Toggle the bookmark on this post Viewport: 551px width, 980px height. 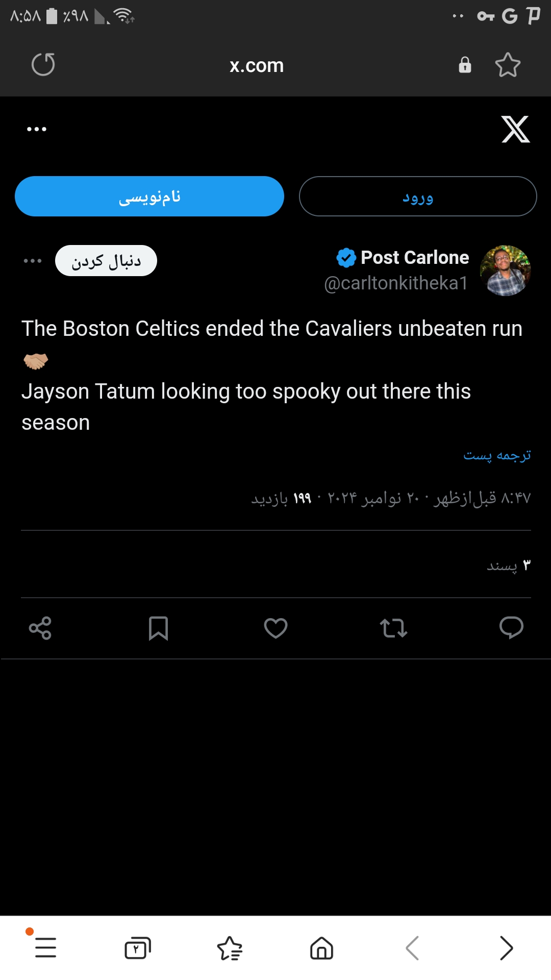pos(158,628)
